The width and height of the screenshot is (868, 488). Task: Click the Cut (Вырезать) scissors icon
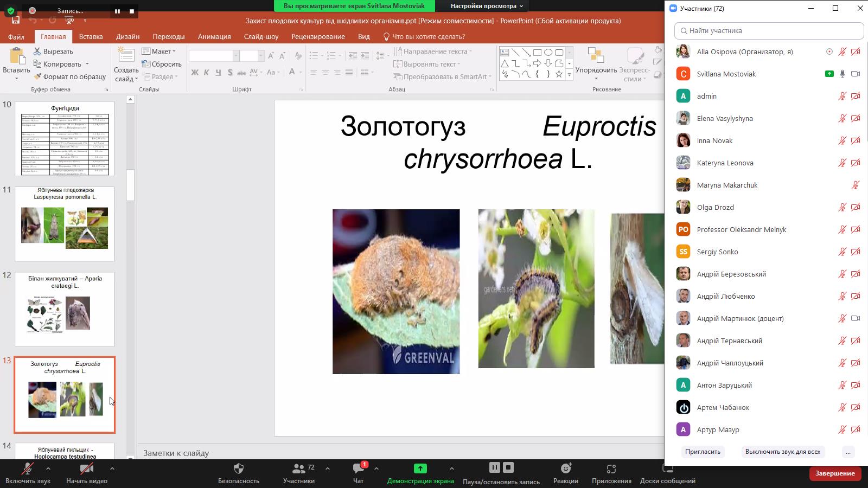pos(37,52)
